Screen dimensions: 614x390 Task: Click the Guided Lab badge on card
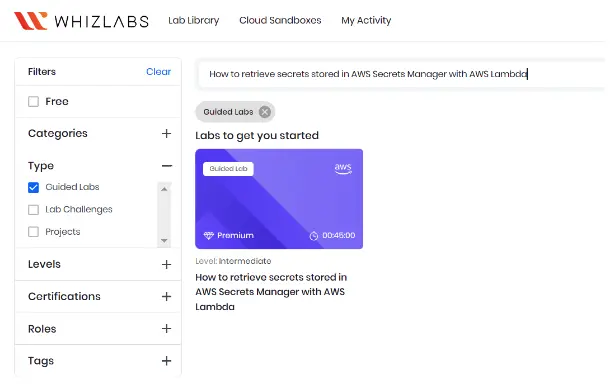pos(228,169)
